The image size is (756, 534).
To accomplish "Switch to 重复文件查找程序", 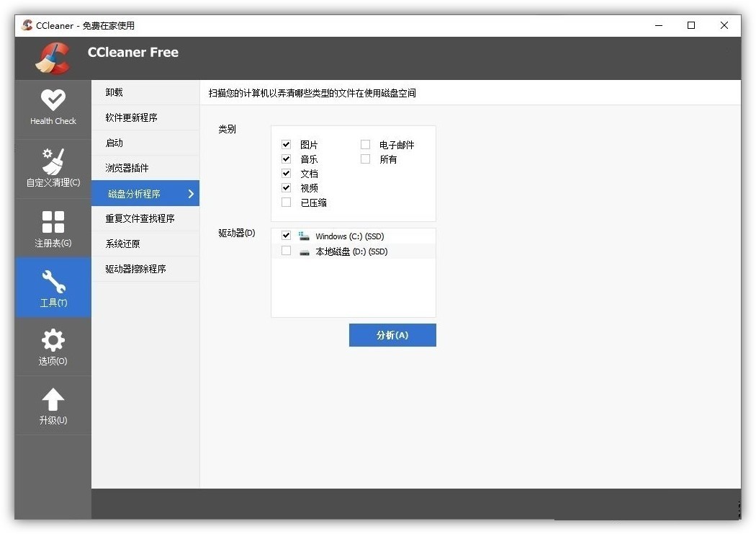I will click(144, 218).
